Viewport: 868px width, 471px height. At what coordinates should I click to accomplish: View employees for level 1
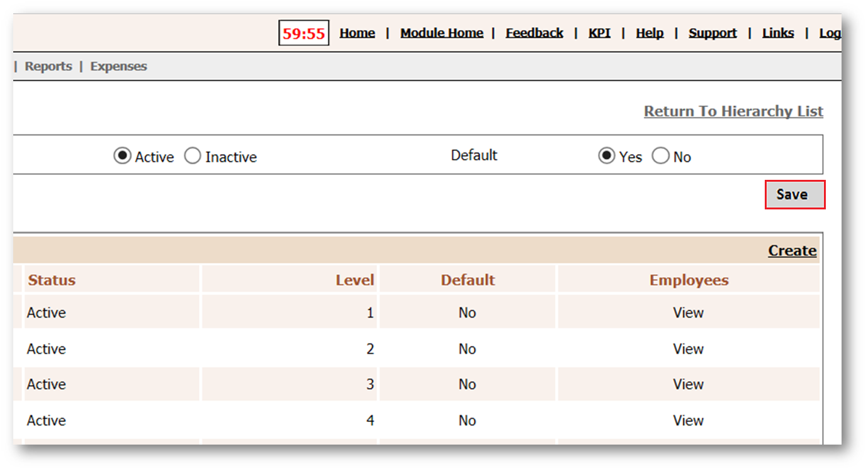pos(688,313)
